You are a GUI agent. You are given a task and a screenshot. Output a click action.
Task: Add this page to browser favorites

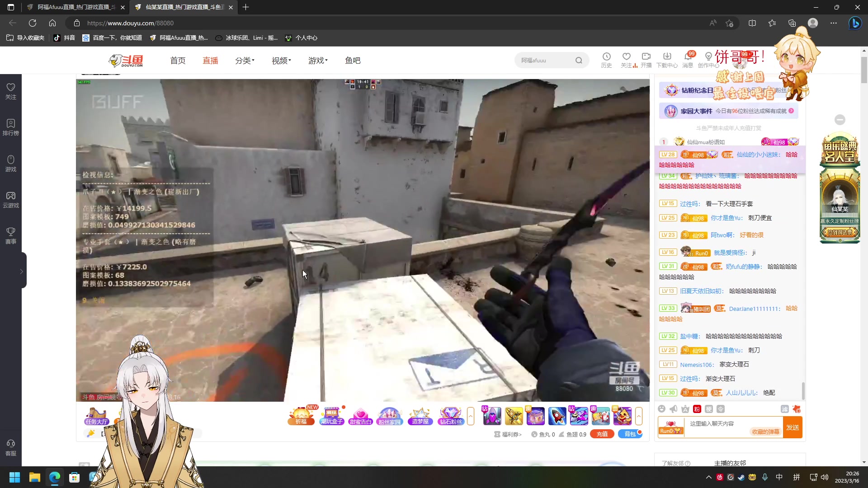click(x=729, y=23)
